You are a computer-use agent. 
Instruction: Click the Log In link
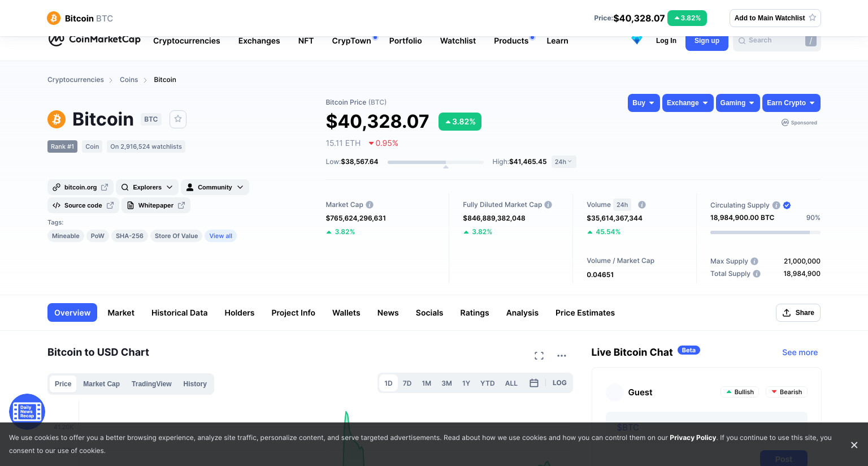(x=666, y=41)
